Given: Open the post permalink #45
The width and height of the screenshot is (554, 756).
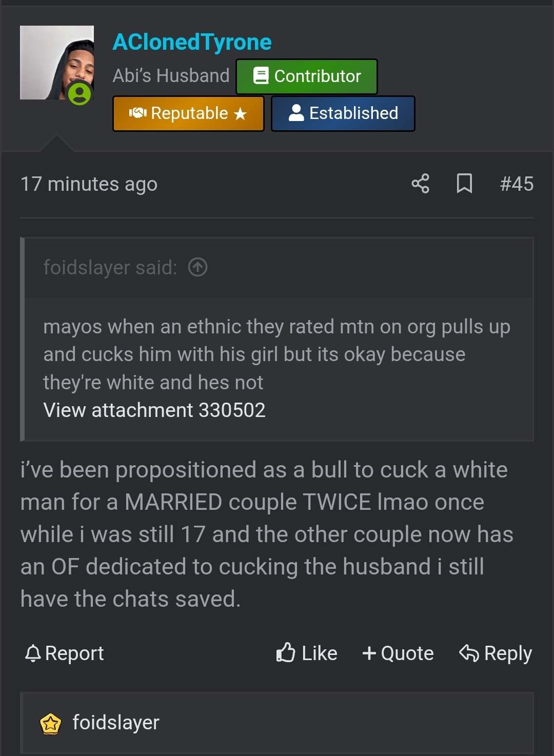Looking at the screenshot, I should [517, 184].
